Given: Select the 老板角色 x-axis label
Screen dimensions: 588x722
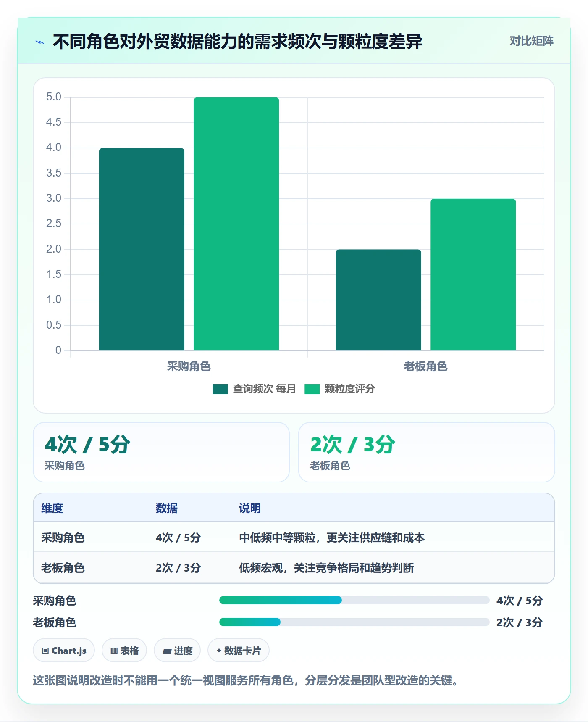Looking at the screenshot, I should click(425, 366).
